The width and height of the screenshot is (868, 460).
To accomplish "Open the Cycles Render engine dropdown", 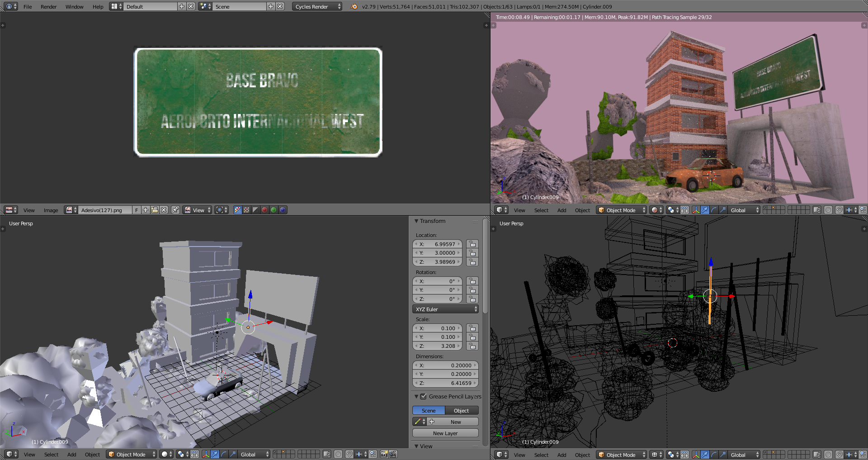I will click(x=317, y=6).
